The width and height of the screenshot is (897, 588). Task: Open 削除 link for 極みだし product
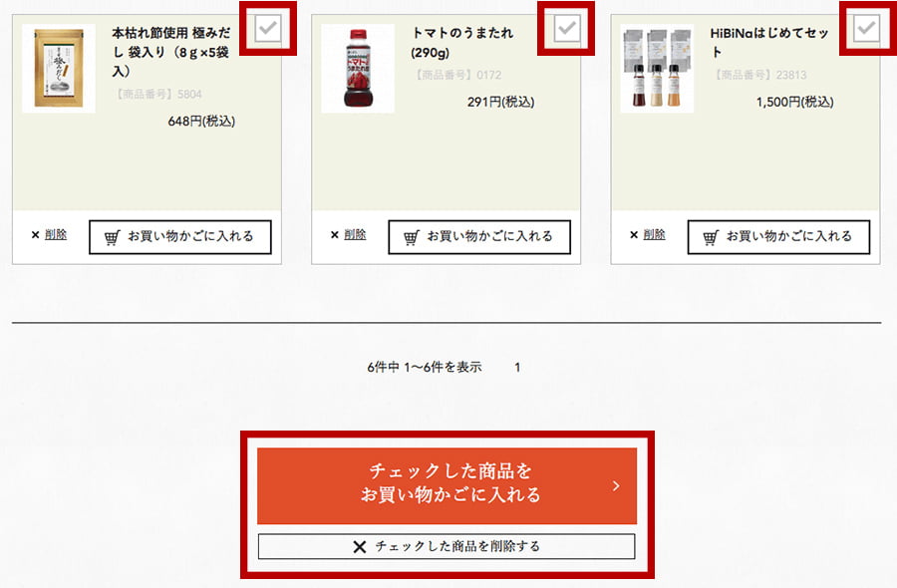[x=56, y=234]
